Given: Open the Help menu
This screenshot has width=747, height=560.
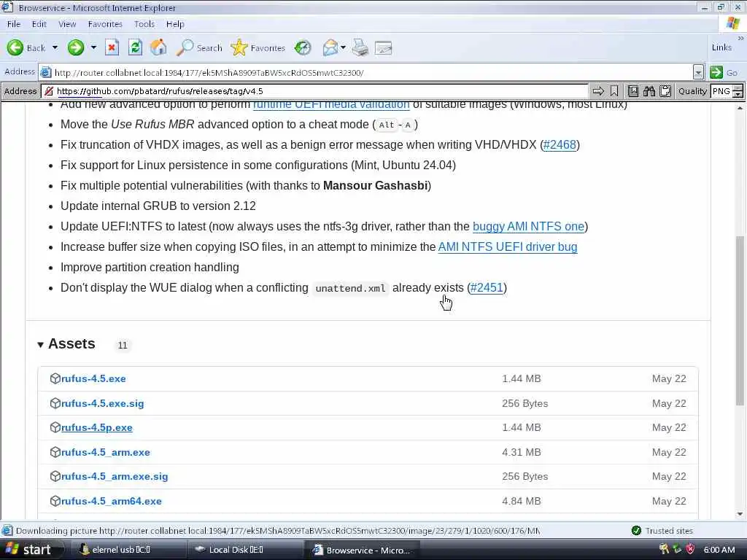Looking at the screenshot, I should [x=175, y=24].
